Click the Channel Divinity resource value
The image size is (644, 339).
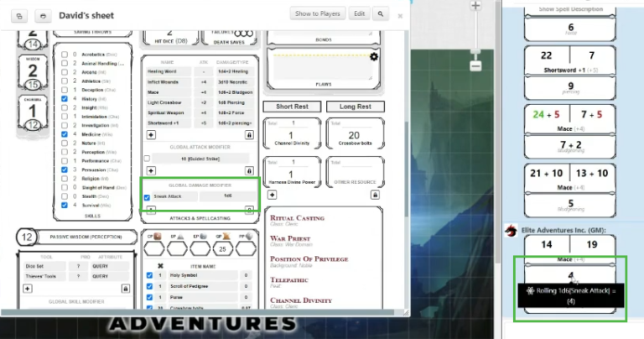291,136
